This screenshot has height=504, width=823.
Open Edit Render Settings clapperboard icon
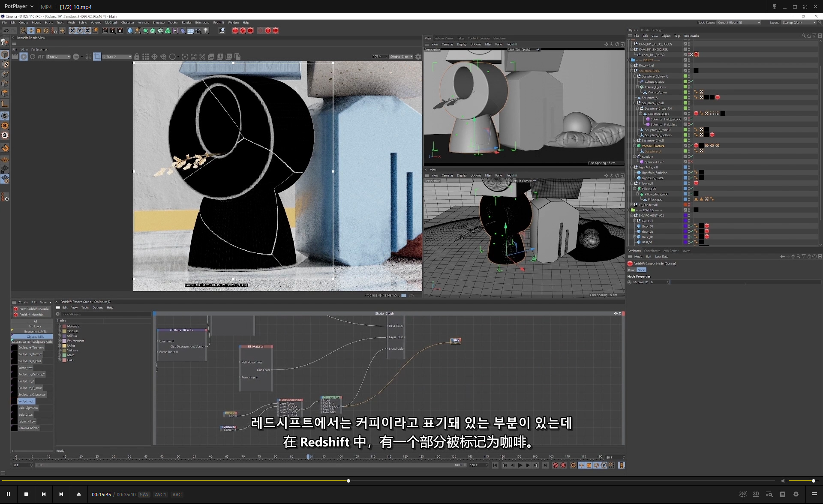[x=120, y=30]
